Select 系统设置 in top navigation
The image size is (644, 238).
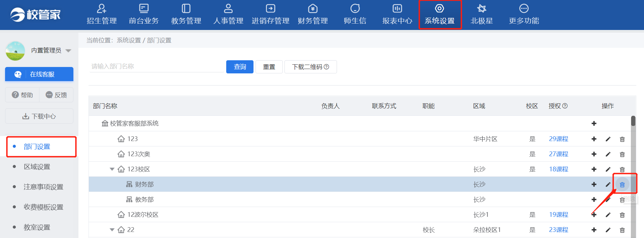coord(440,15)
